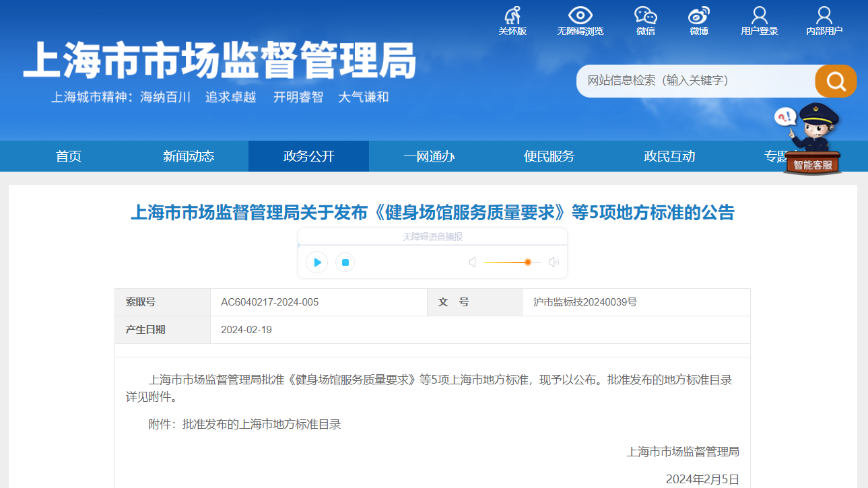868x488 pixels.
Task: Stop the audio broadcast playback
Action: click(x=345, y=262)
